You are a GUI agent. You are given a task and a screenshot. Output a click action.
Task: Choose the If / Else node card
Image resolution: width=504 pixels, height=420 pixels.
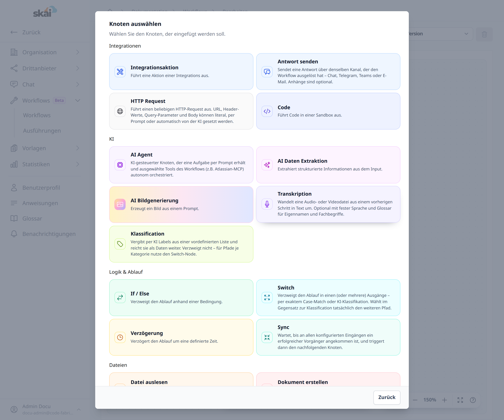(181, 297)
